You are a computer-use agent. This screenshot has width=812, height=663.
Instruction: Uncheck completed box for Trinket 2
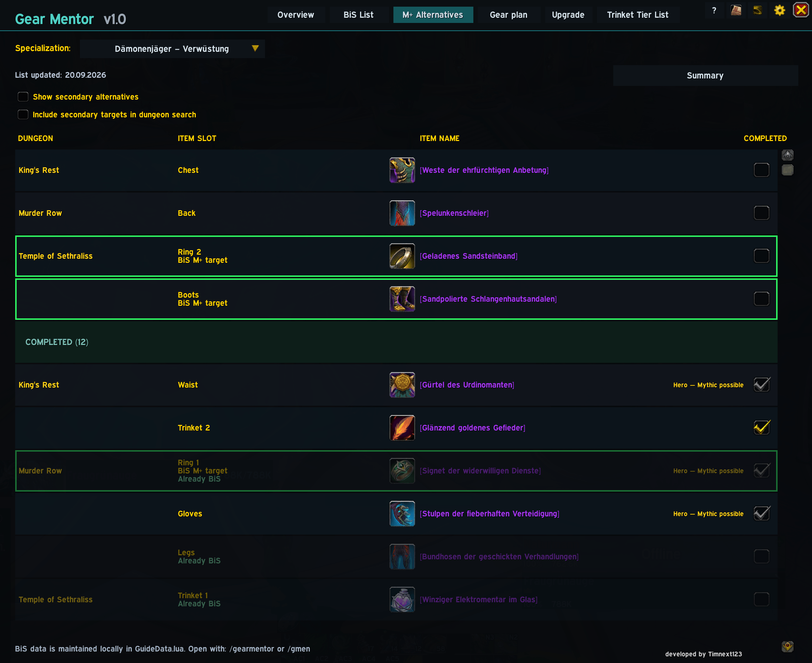tap(761, 428)
